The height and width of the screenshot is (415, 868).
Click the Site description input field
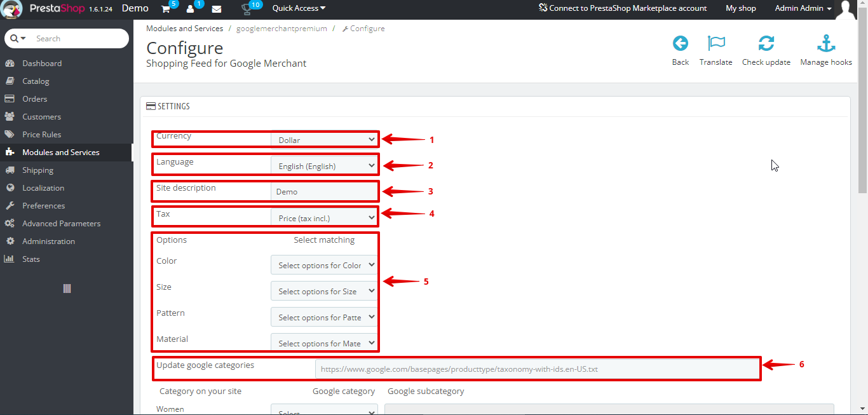pyautogui.click(x=324, y=191)
